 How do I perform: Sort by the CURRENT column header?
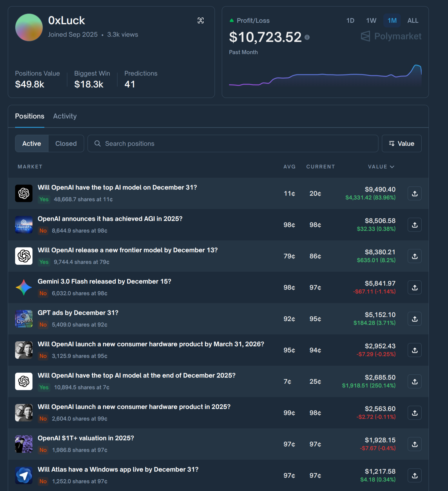pyautogui.click(x=321, y=167)
